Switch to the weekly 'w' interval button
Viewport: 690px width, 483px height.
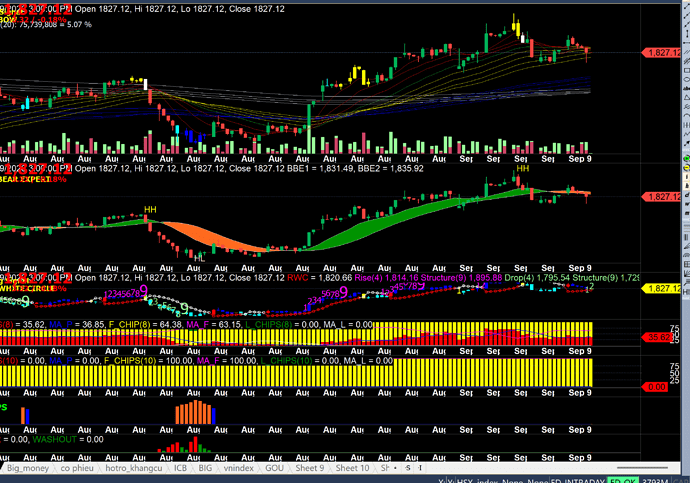[686, 204]
